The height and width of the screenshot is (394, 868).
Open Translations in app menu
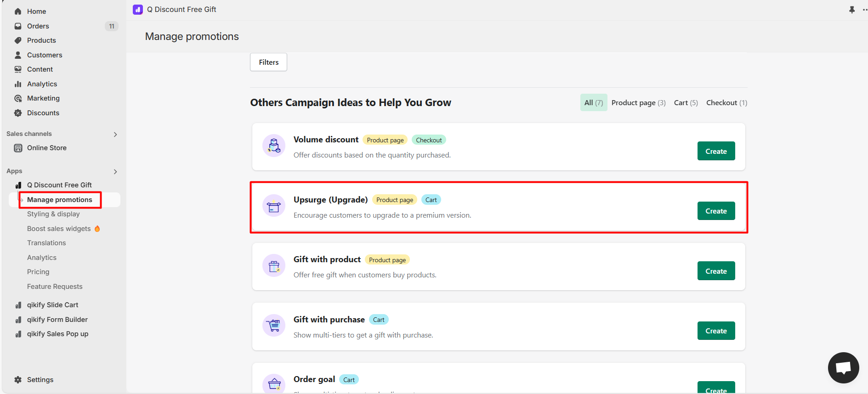[46, 243]
